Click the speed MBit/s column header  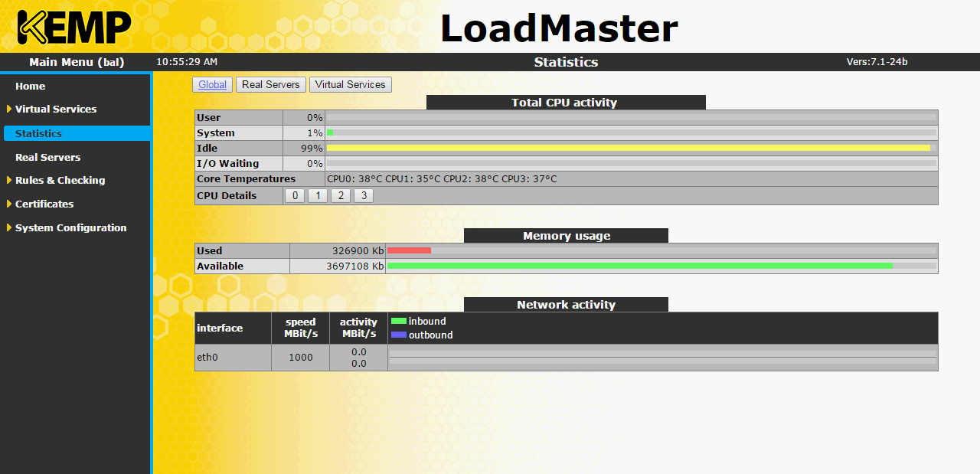pyautogui.click(x=301, y=328)
